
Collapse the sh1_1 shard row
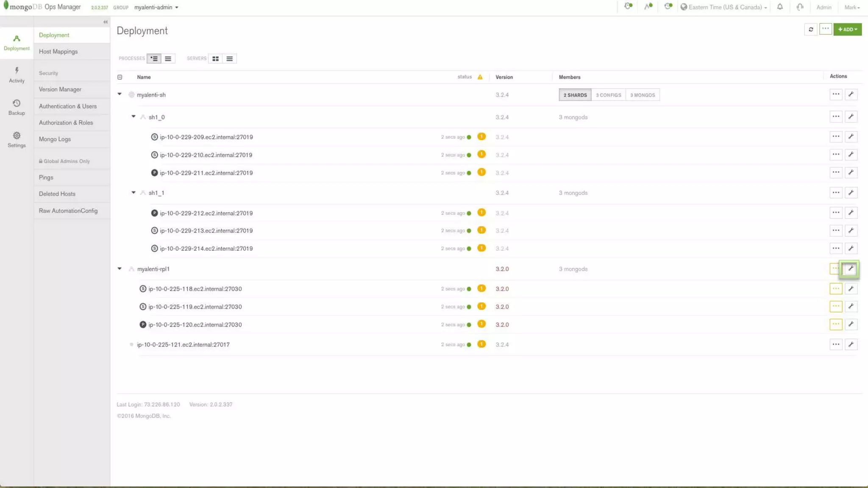134,193
